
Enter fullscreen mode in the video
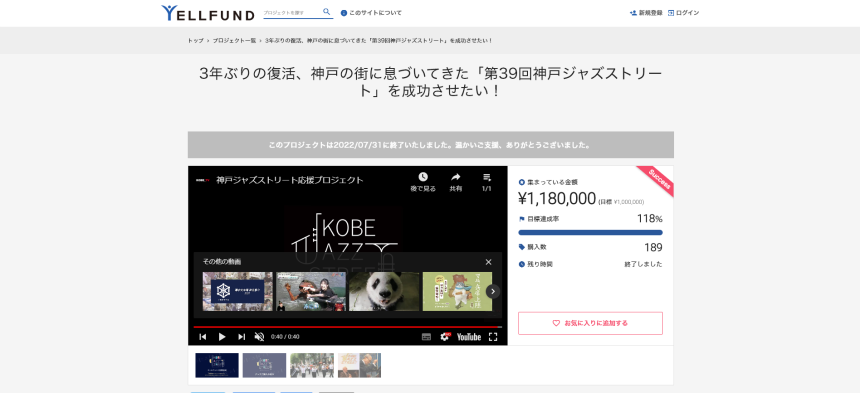click(493, 337)
